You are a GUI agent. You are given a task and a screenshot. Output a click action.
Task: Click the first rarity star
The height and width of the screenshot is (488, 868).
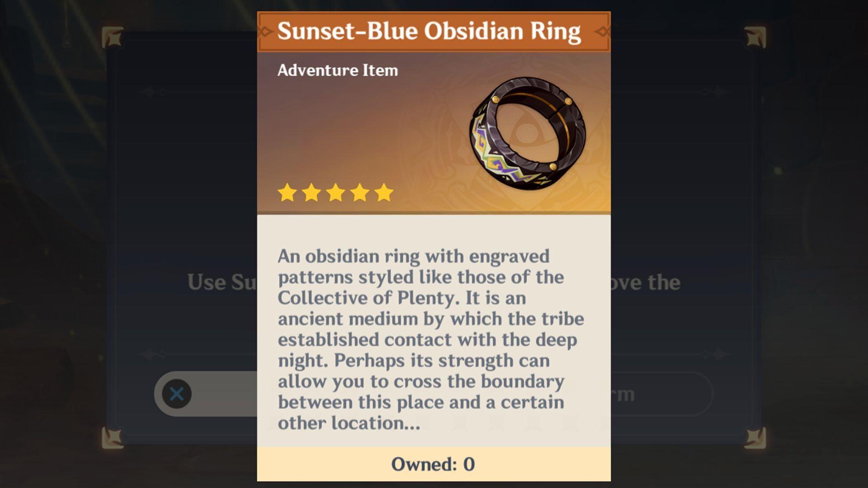tap(287, 193)
